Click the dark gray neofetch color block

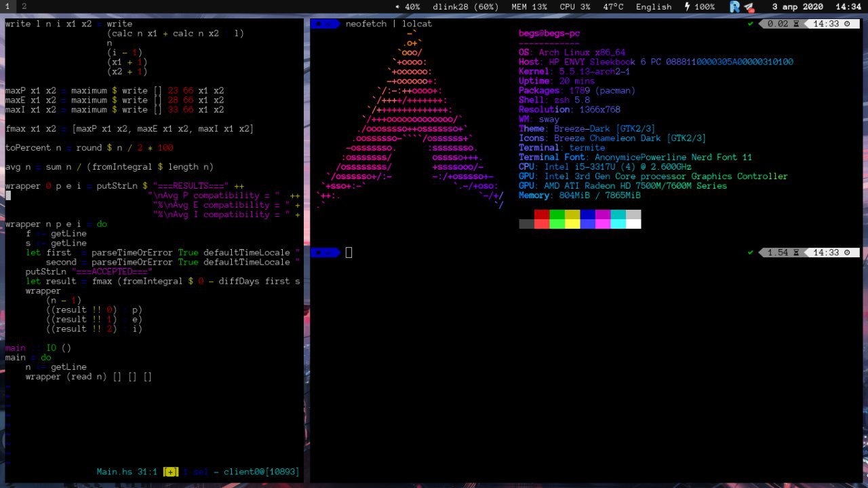click(x=526, y=223)
